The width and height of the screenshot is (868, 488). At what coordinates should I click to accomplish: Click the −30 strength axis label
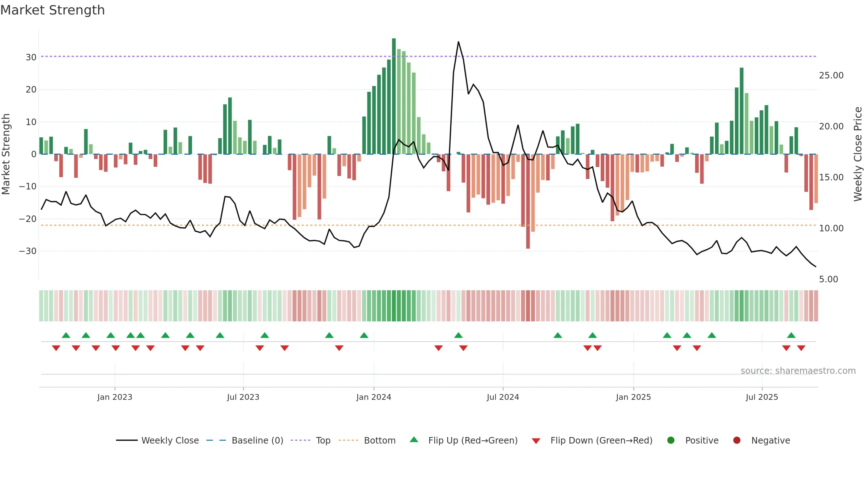[x=28, y=251]
